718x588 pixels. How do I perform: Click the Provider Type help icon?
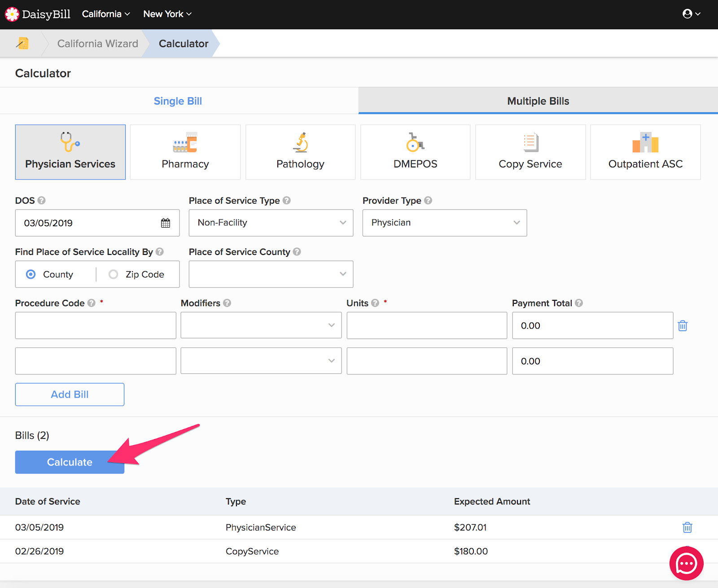[x=428, y=200]
